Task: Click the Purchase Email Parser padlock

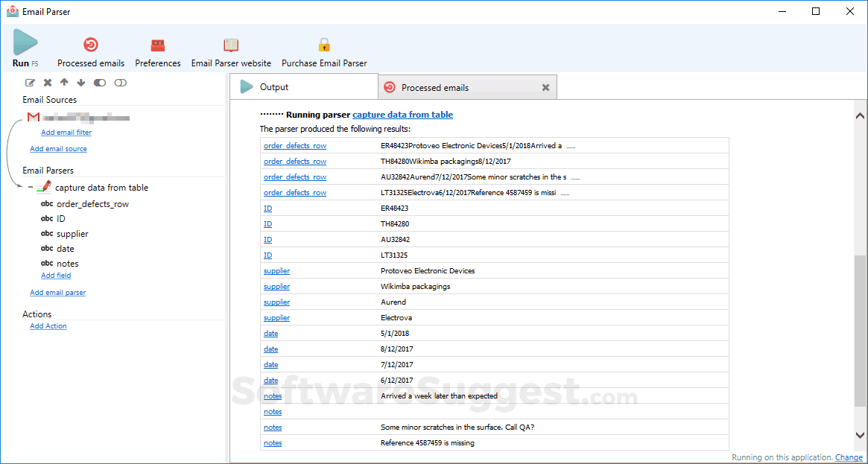Action: (x=324, y=44)
